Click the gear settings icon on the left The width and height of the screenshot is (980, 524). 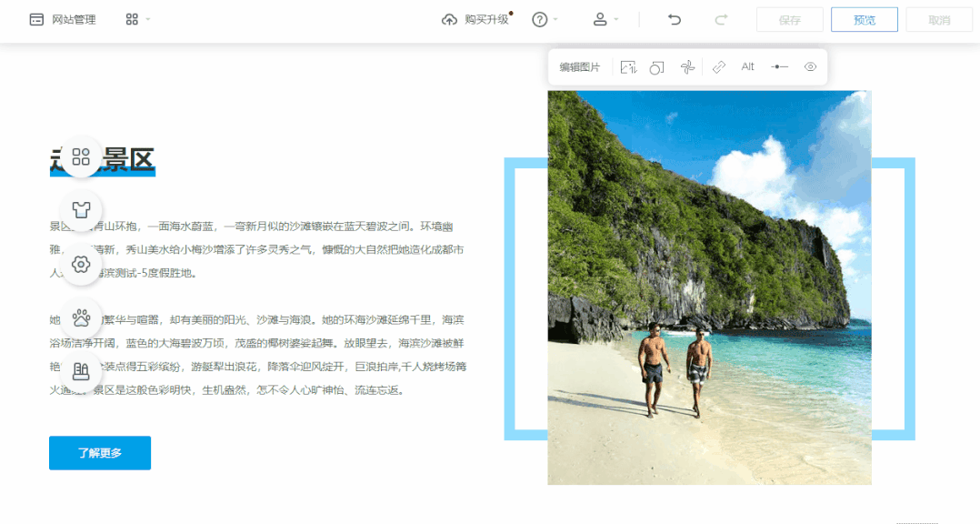[x=81, y=263]
